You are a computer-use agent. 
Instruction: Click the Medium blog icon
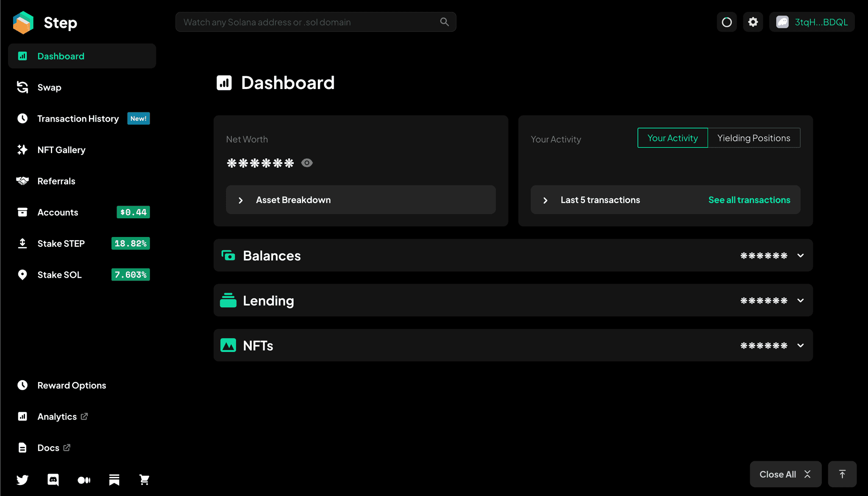click(x=84, y=479)
